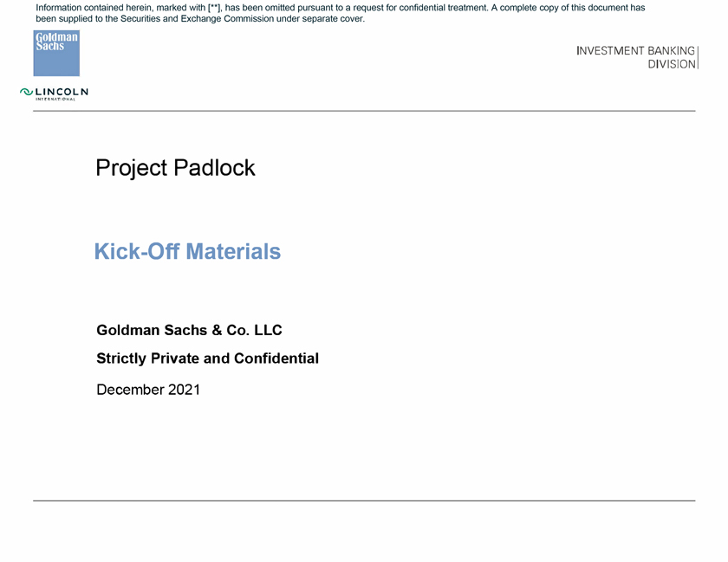Screen dimensions: 728x562
Task: Click the INVESTMENT BANKING header text
Action: click(635, 51)
